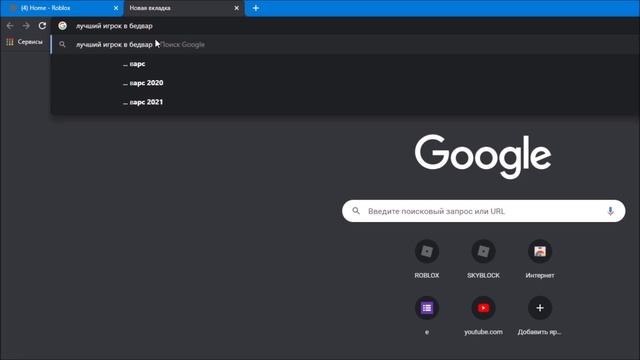The image size is (640, 360).
Task: Start voice search with the microphone
Action: point(610,211)
